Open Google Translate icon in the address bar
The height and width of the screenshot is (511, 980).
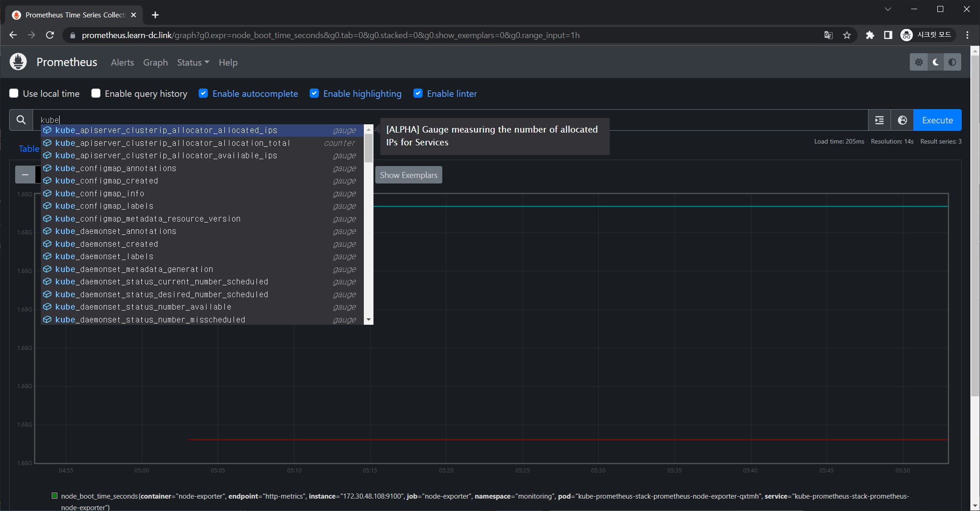828,35
